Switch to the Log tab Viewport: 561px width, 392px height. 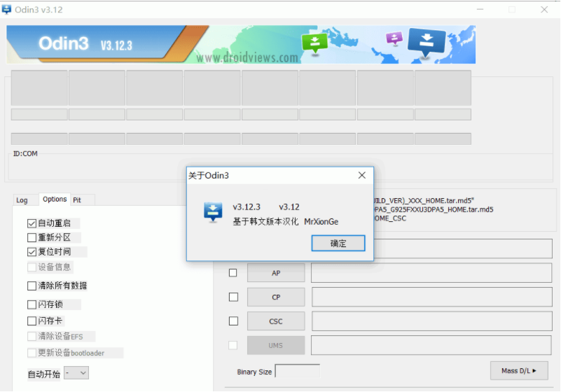(x=22, y=200)
